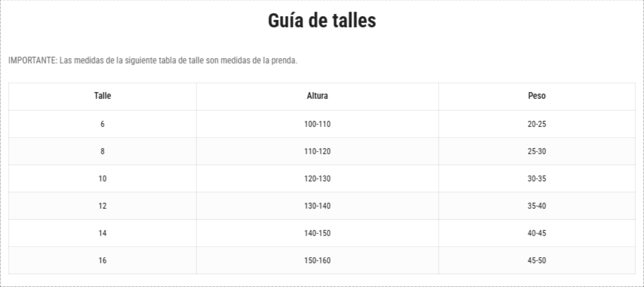644x287 pixels.
Task: Click the size 14 cell
Action: click(102, 233)
